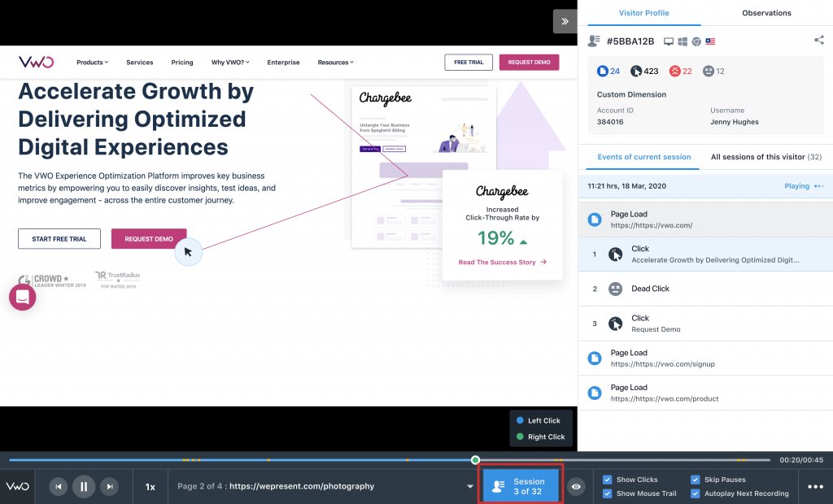Expand Products menu on website
833x504 pixels.
pos(92,62)
